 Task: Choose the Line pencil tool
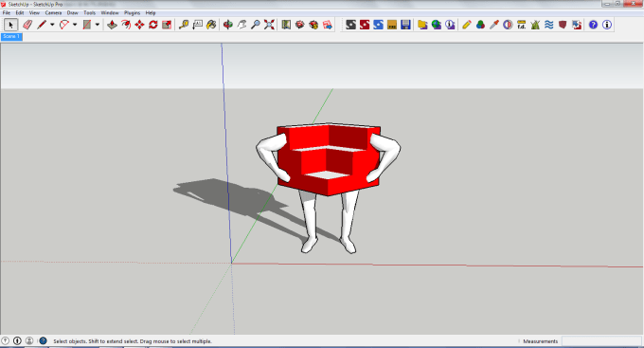(42, 25)
